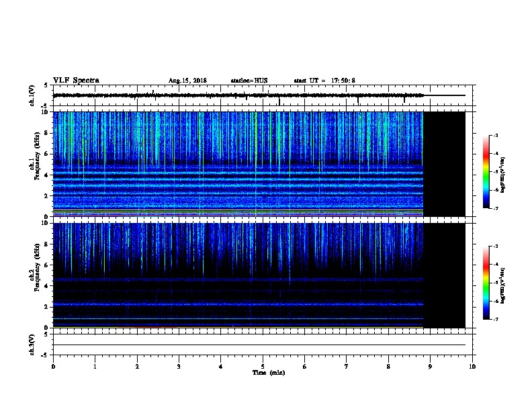Click the "-3" label on ch.1 colorbar
The height and width of the screenshot is (411, 532).
pos(496,135)
